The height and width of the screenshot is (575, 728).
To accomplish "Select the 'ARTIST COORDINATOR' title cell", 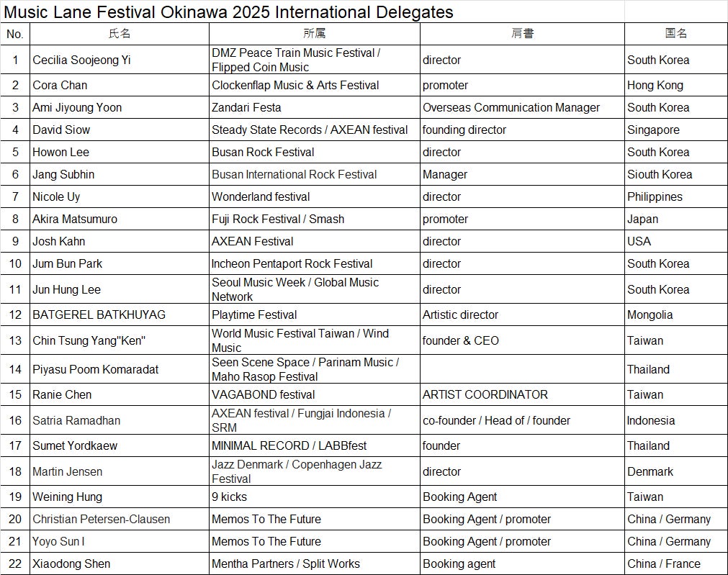I will [522, 394].
